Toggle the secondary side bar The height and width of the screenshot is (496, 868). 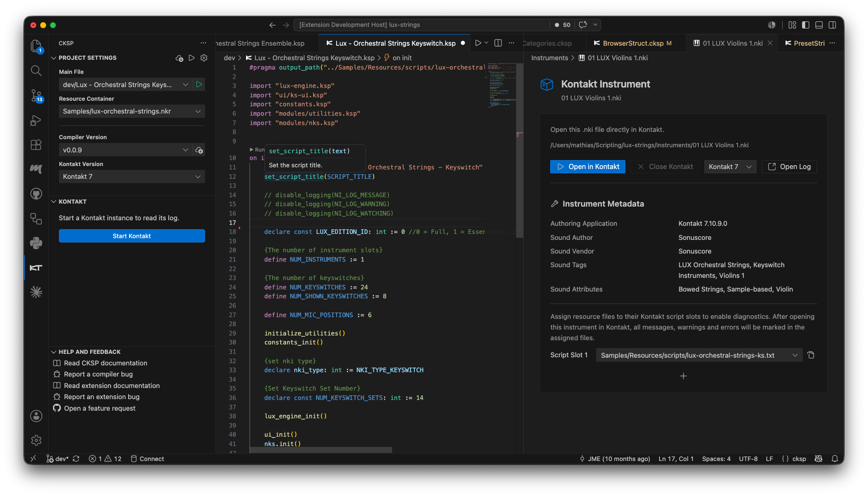[x=832, y=25]
